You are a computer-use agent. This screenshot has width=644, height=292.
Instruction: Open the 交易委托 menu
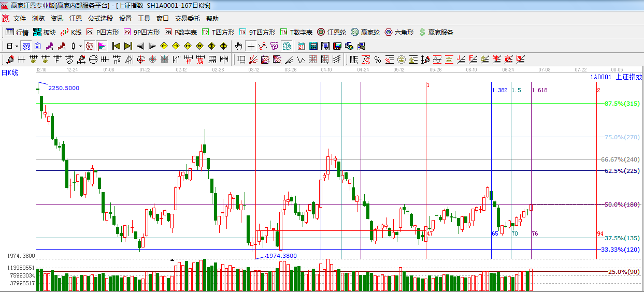point(187,19)
